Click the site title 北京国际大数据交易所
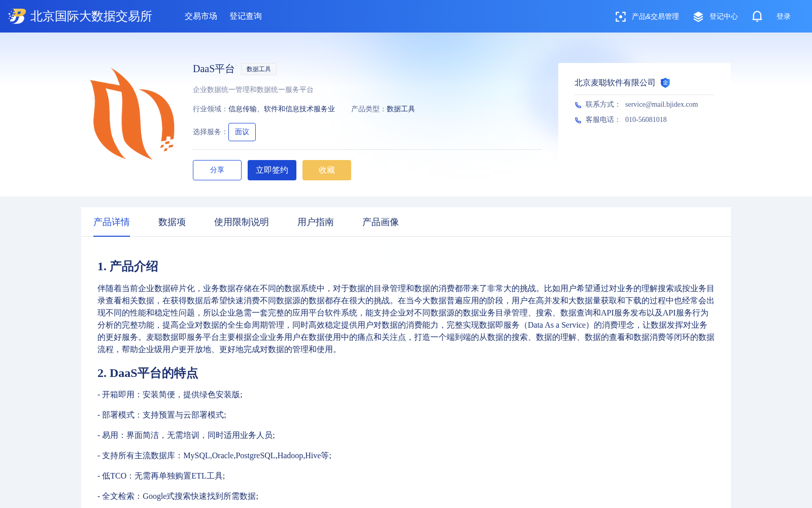Image resolution: width=812 pixels, height=508 pixels. point(91,16)
